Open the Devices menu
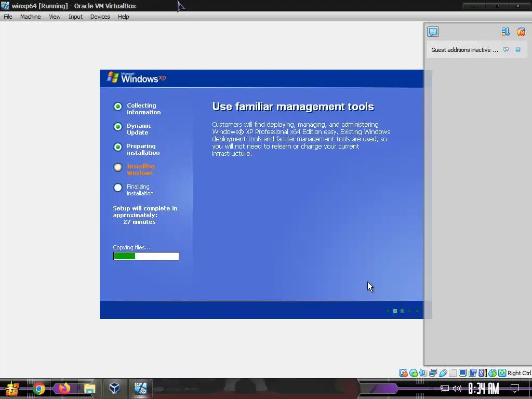This screenshot has height=399, width=532. click(100, 17)
